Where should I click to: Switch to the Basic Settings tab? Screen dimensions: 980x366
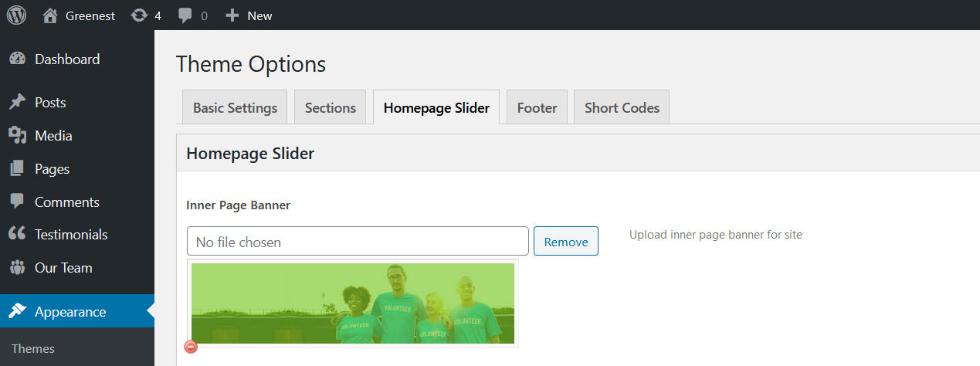[235, 107]
